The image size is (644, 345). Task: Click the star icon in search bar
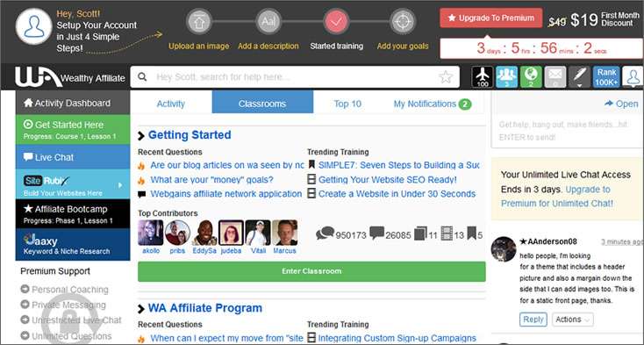click(x=446, y=76)
